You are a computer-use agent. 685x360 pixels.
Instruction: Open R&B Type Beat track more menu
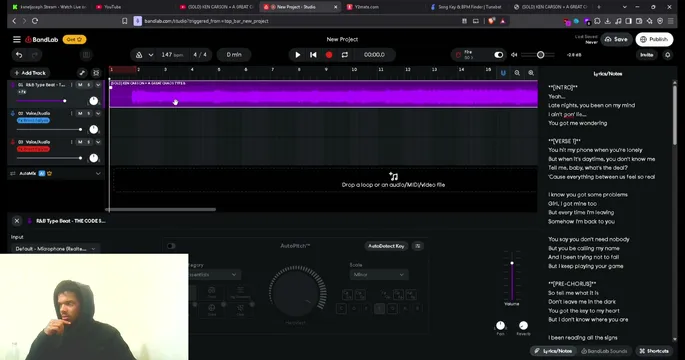(x=72, y=85)
